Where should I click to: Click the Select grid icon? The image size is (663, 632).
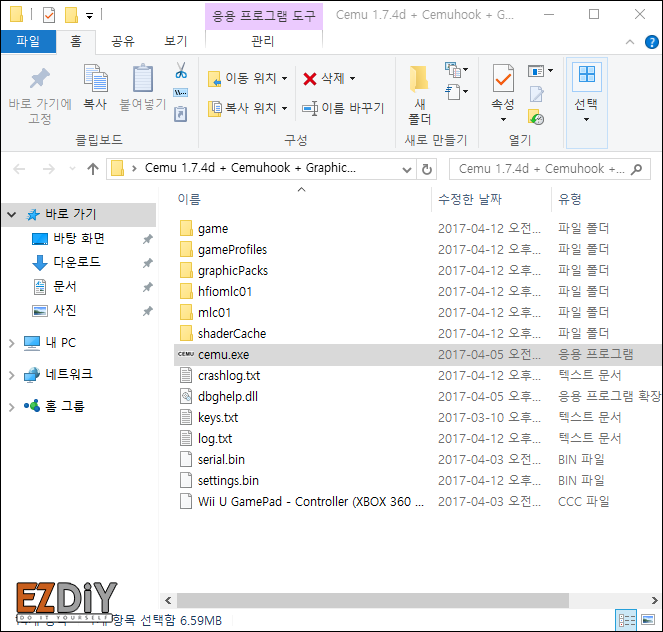[587, 75]
